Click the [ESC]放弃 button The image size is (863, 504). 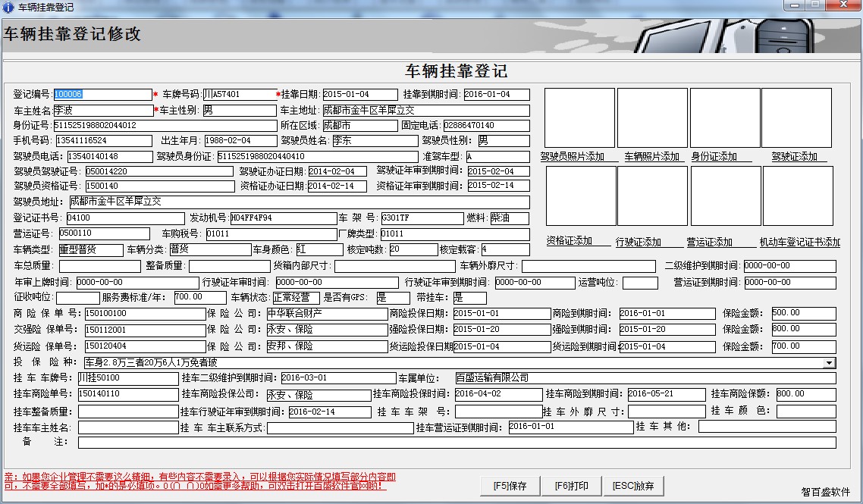[x=633, y=486]
